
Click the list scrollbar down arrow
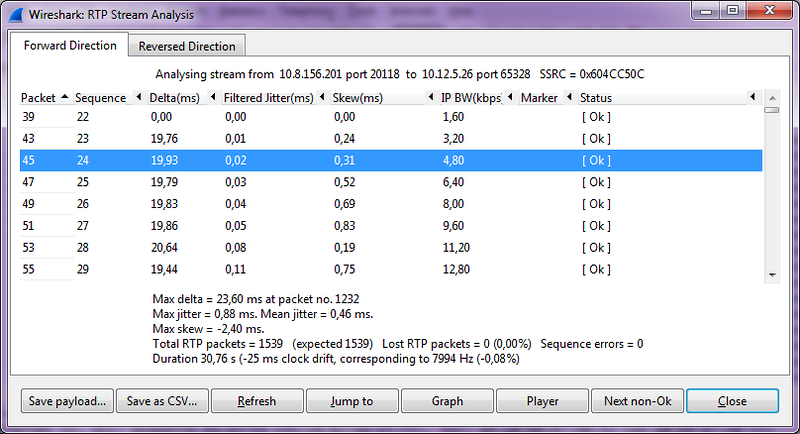[772, 275]
